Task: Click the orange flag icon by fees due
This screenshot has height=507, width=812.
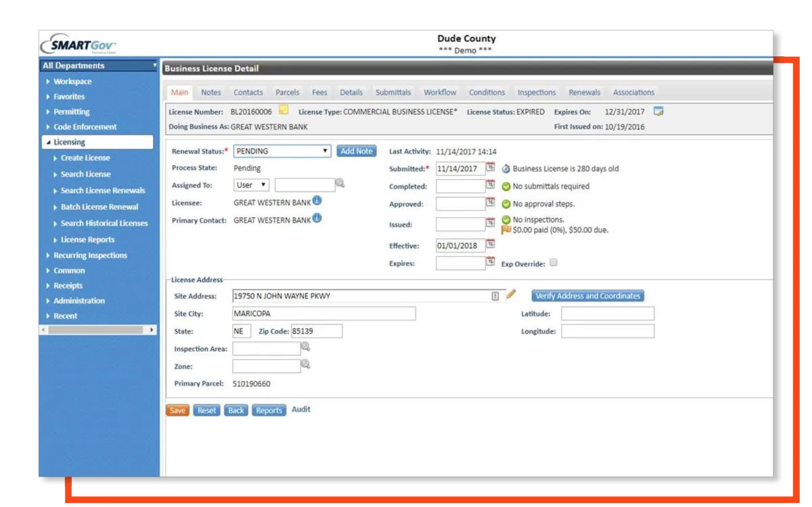Action: click(x=506, y=229)
